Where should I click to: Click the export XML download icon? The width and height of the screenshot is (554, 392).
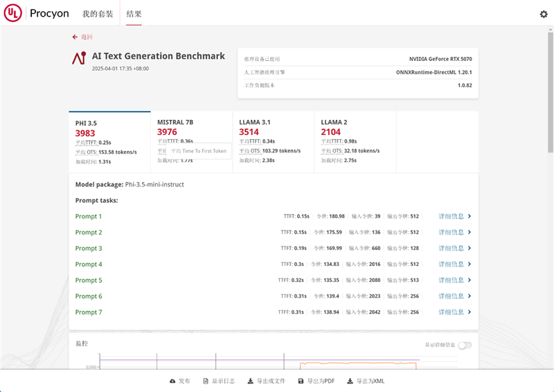point(350,381)
